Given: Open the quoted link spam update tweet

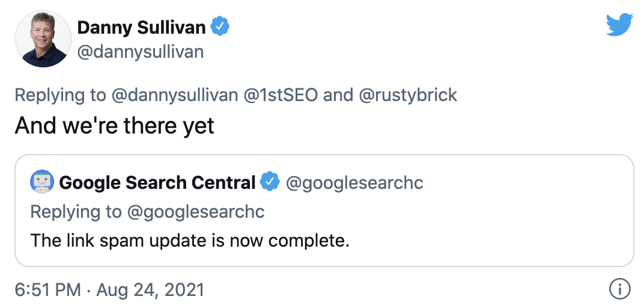Looking at the screenshot, I should (324, 211).
